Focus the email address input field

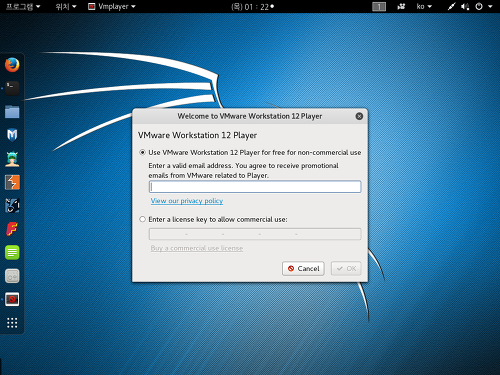pyautogui.click(x=255, y=187)
